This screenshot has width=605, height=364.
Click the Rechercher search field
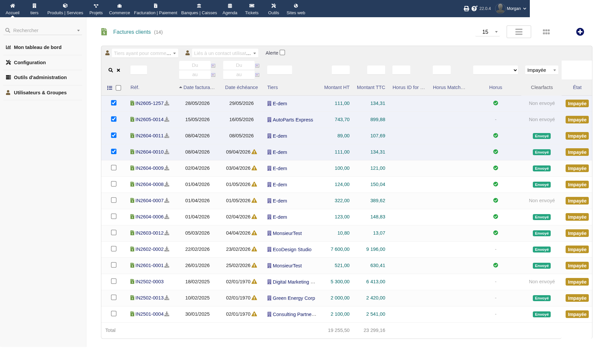(x=43, y=30)
